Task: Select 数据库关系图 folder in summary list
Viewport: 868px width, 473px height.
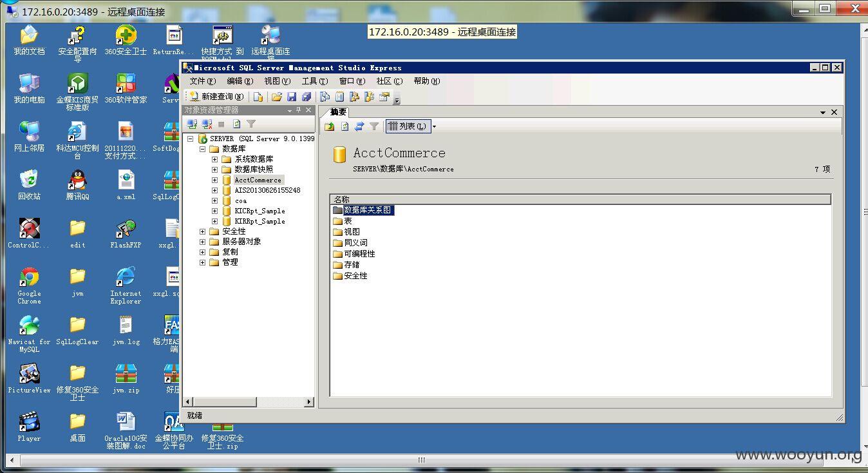Action: [x=367, y=210]
